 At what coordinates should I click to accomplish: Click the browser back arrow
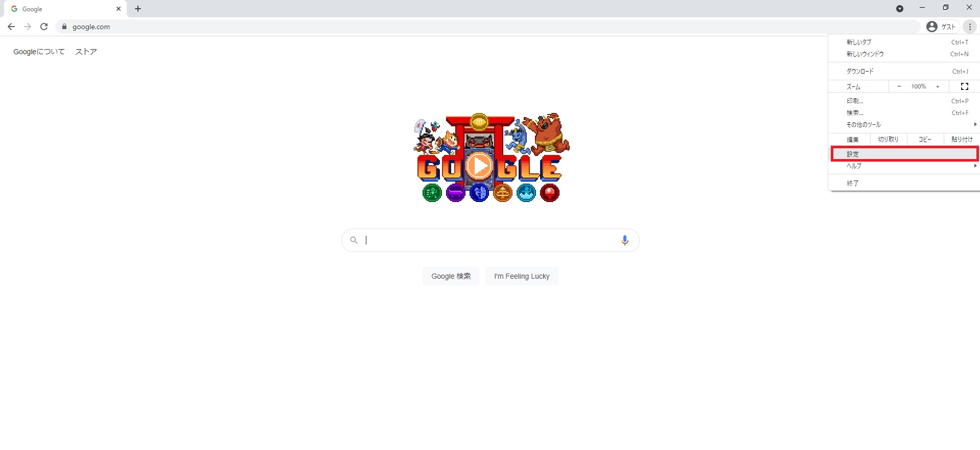coord(11,27)
